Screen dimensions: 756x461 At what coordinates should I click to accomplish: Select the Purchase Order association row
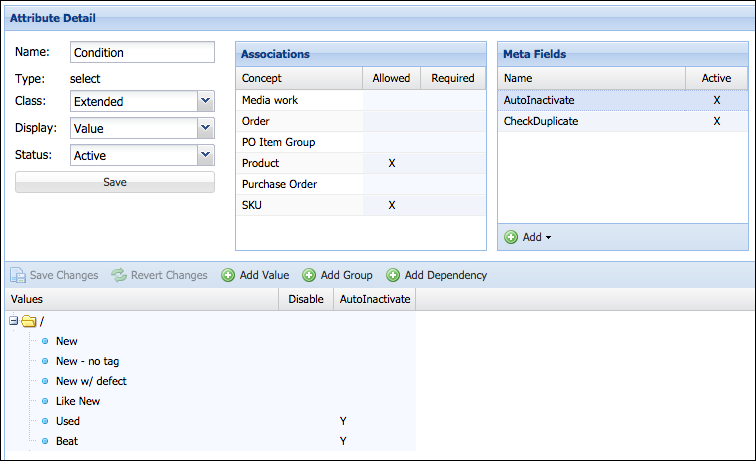point(361,184)
